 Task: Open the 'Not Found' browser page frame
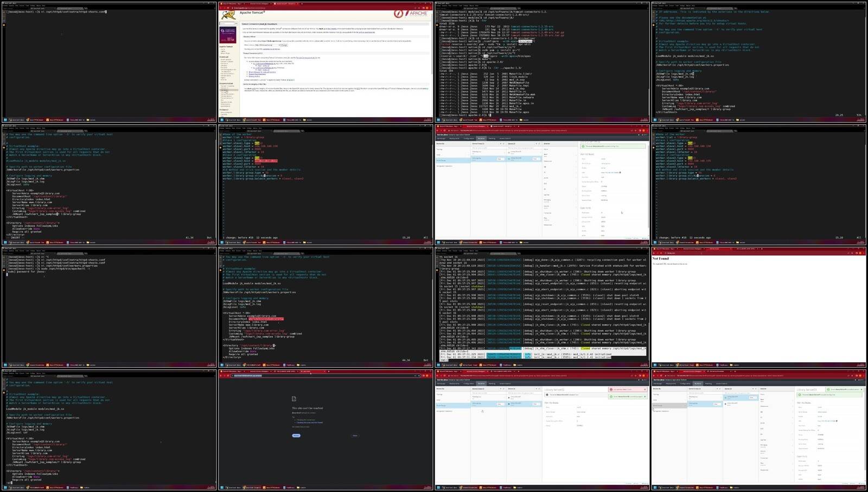click(x=759, y=307)
